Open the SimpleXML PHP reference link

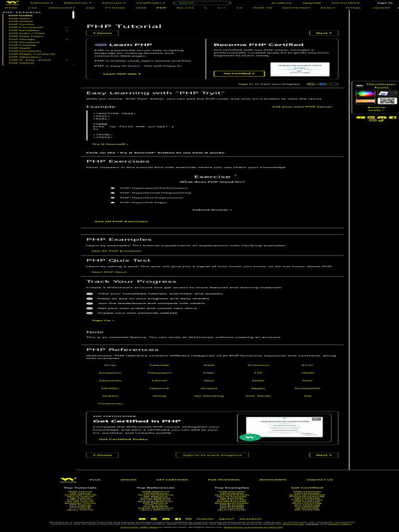pos(308,388)
